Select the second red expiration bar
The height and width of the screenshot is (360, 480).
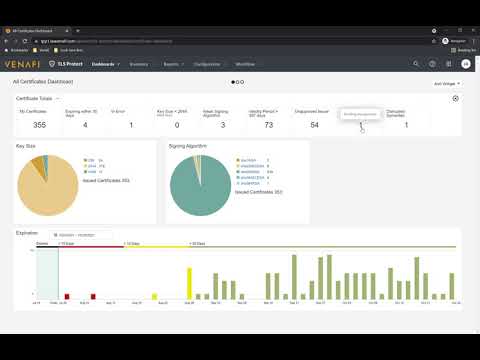tap(93, 296)
